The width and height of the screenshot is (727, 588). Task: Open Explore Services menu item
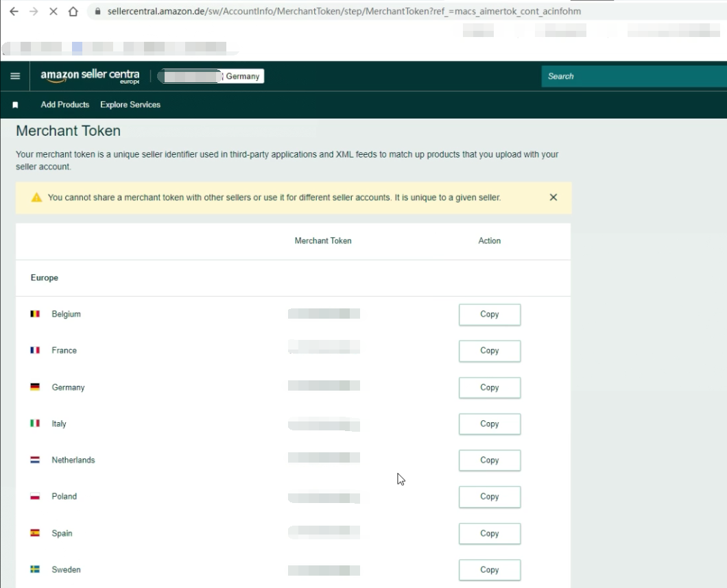coord(130,105)
